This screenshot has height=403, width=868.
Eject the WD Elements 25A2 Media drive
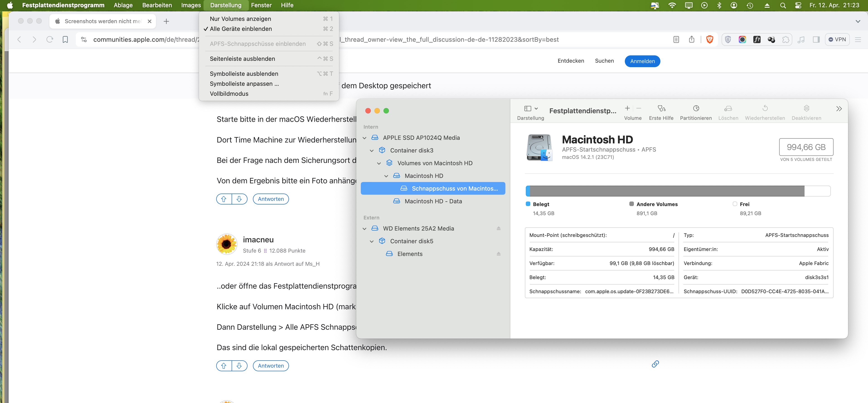498,229
